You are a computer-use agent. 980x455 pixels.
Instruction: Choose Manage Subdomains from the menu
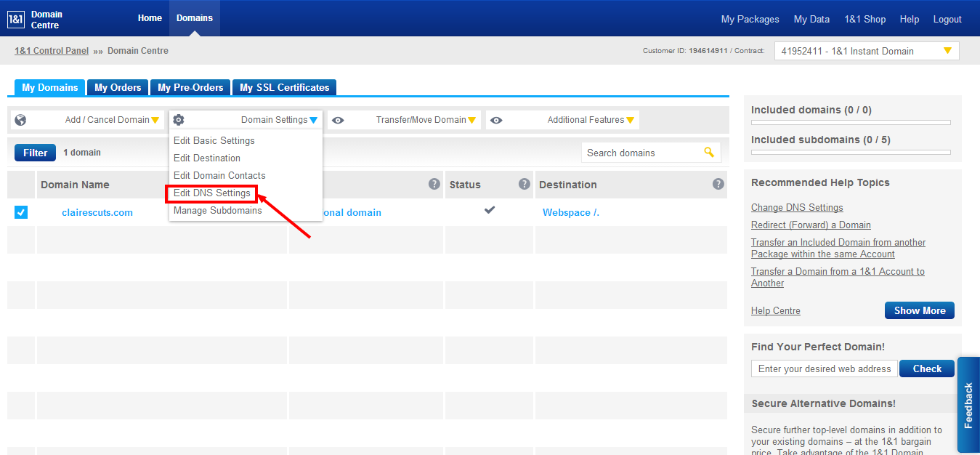(x=217, y=211)
